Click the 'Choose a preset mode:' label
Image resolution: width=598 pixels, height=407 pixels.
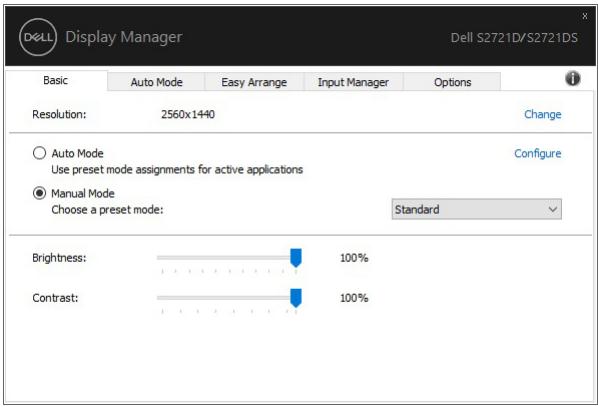[107, 209]
